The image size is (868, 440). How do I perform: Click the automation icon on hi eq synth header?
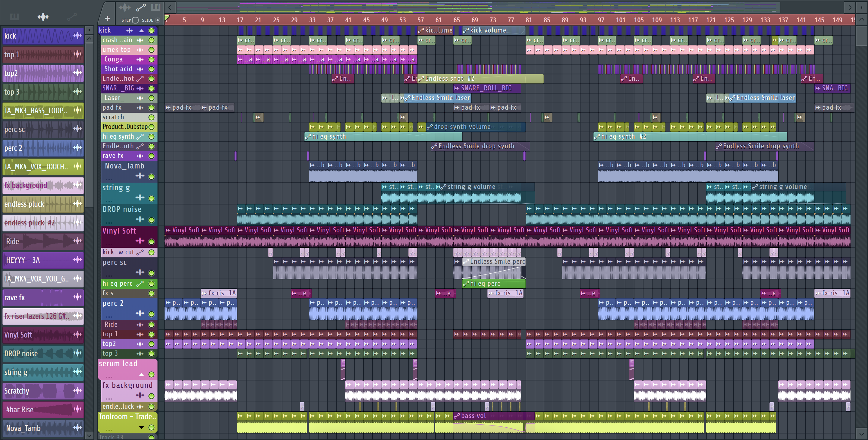(140, 137)
